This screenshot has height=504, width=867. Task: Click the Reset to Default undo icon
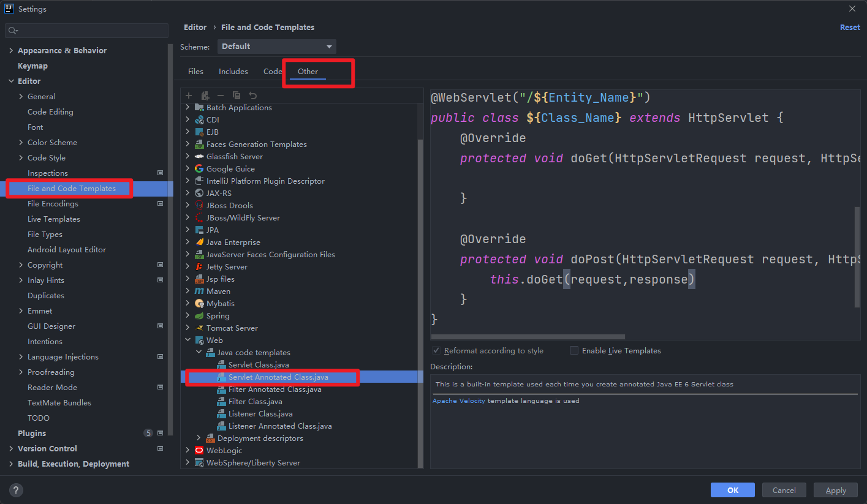click(252, 96)
